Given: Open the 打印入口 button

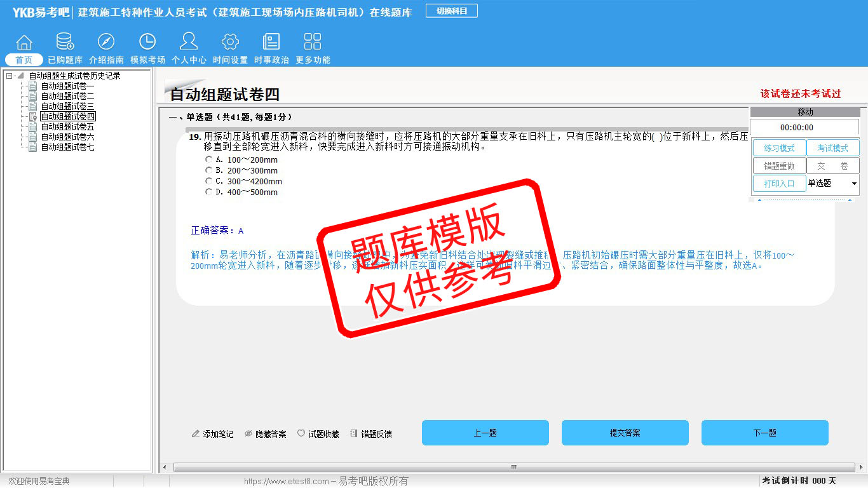Looking at the screenshot, I should pyautogui.click(x=779, y=184).
